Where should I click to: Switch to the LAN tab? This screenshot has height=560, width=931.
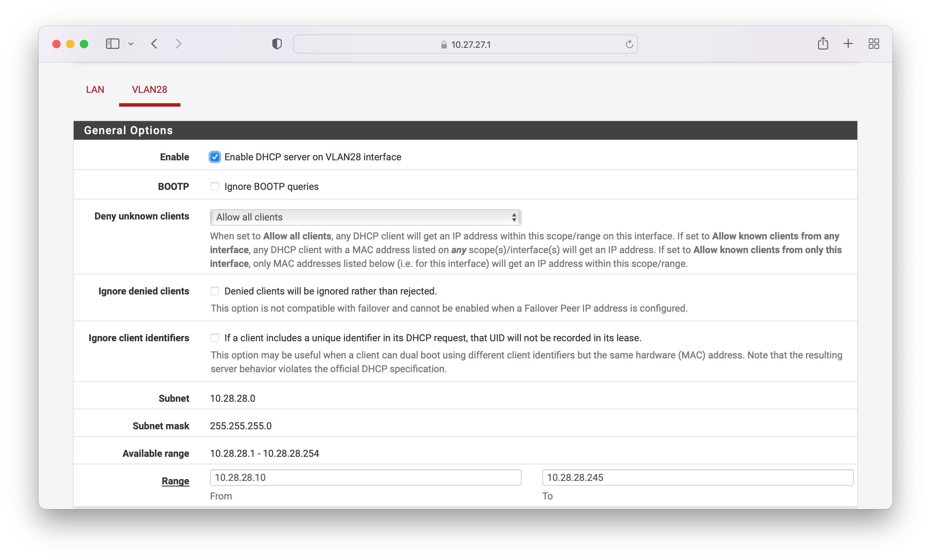[x=95, y=89]
